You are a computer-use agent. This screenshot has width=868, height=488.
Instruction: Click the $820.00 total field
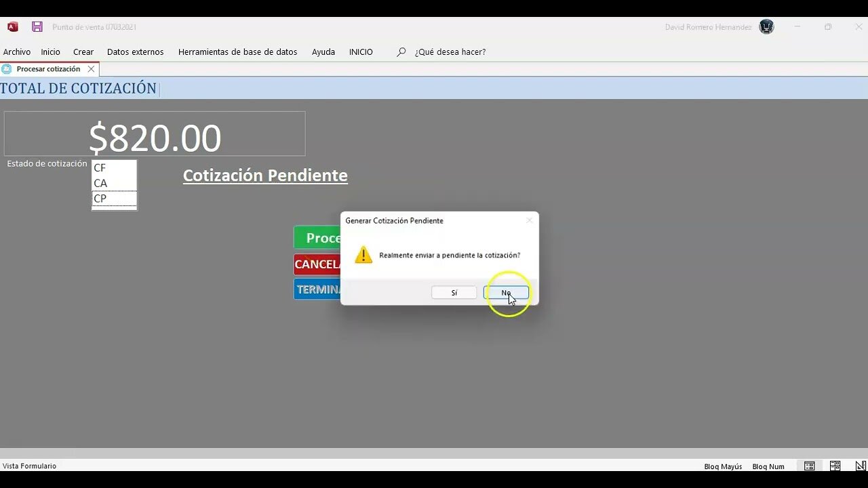click(x=155, y=134)
